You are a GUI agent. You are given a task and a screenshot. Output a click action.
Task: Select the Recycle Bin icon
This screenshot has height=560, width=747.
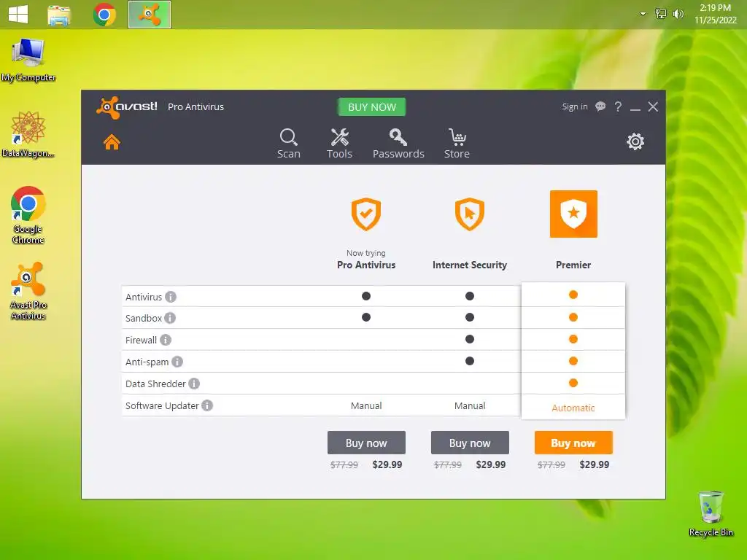coord(711,514)
